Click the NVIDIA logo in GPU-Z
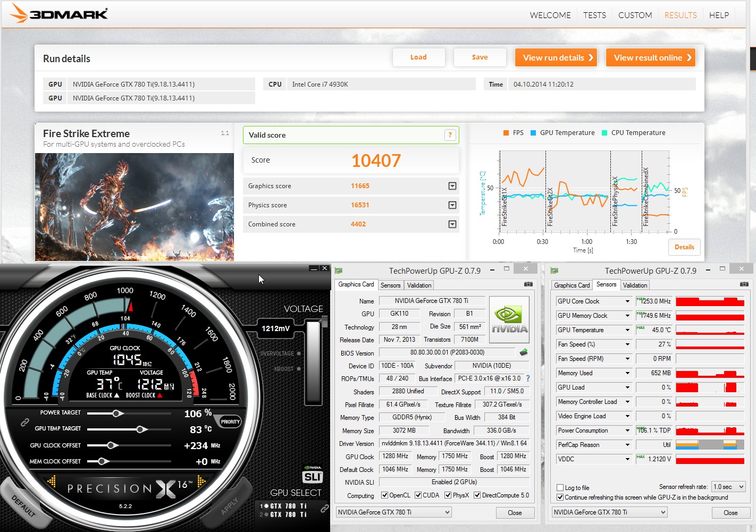Image resolution: width=756 pixels, height=532 pixels. pos(509,319)
